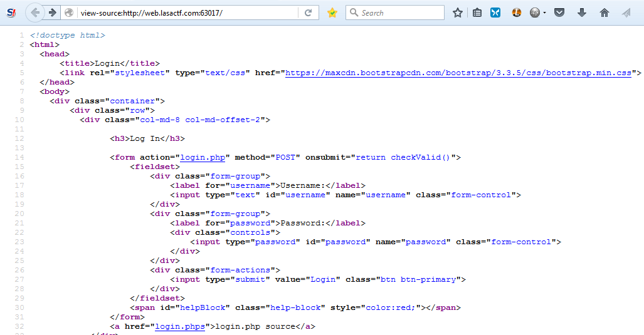The width and height of the screenshot is (644, 335).
Task: Open the bootstrap.min.css stylesheet link
Action: pos(458,73)
